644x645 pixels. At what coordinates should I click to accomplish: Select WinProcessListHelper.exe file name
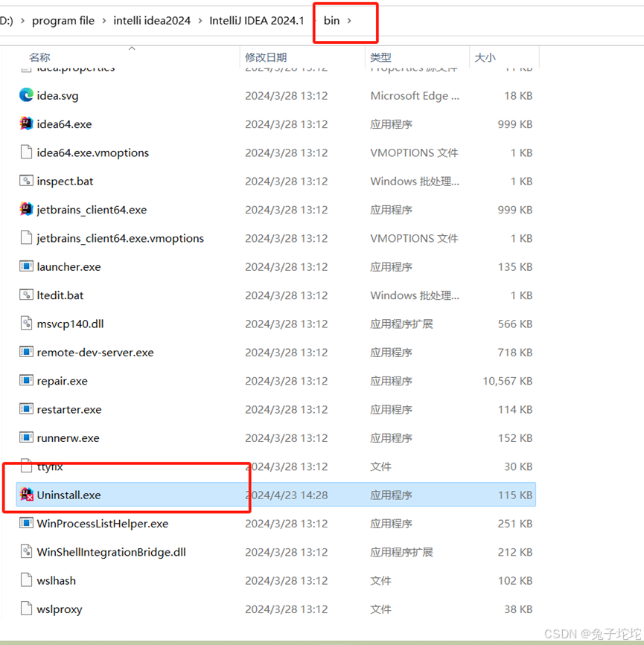point(103,523)
